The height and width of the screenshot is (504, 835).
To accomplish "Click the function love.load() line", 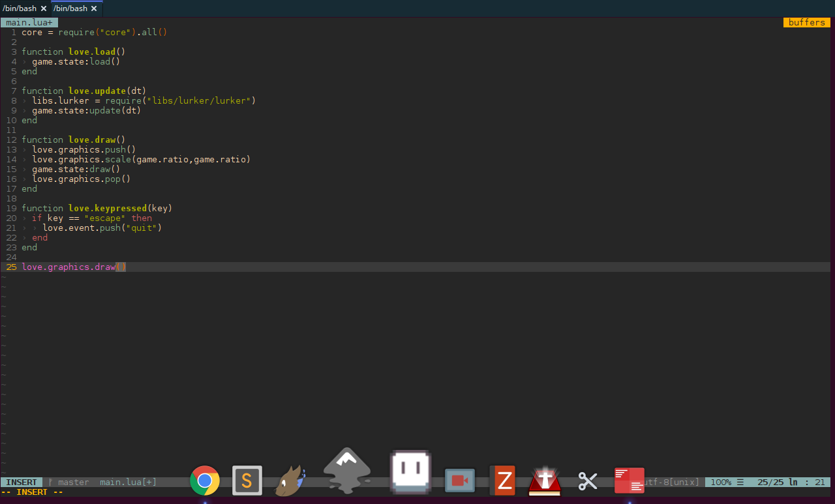I will [x=74, y=52].
